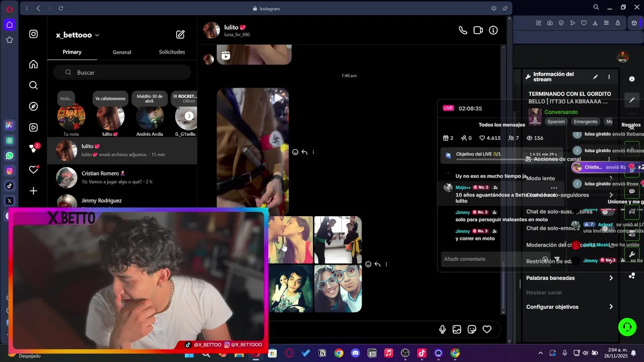Viewport: 644px width, 362px height.
Task: Reply to the video message
Action: (x=304, y=152)
